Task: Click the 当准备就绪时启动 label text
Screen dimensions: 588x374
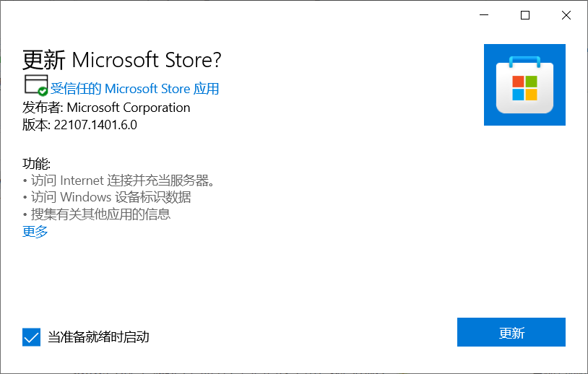Action: coord(98,336)
